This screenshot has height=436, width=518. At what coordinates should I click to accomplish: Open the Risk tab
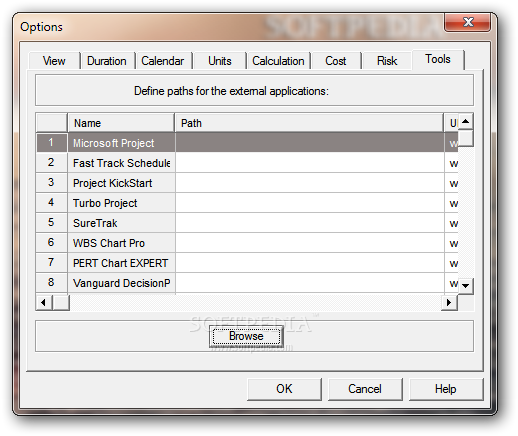tap(387, 61)
